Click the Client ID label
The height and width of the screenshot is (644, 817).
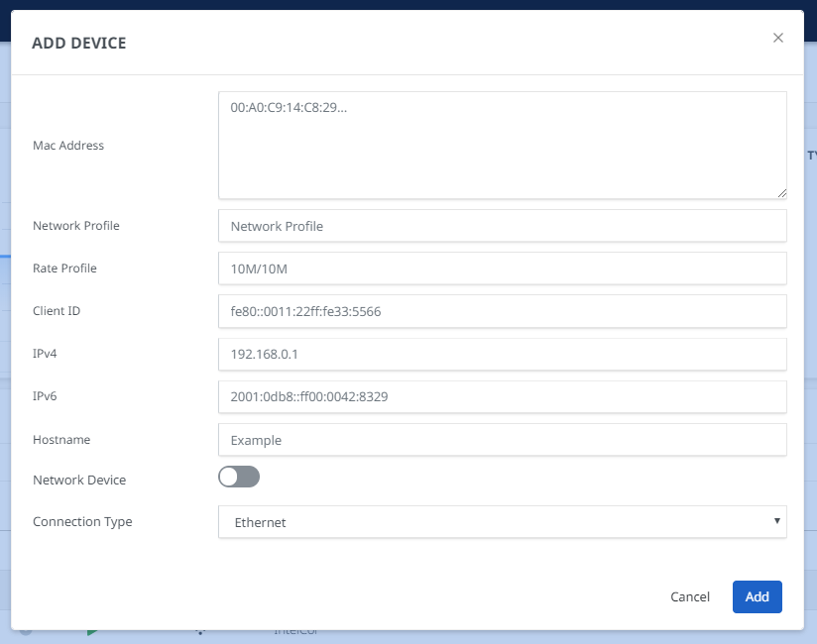[57, 311]
